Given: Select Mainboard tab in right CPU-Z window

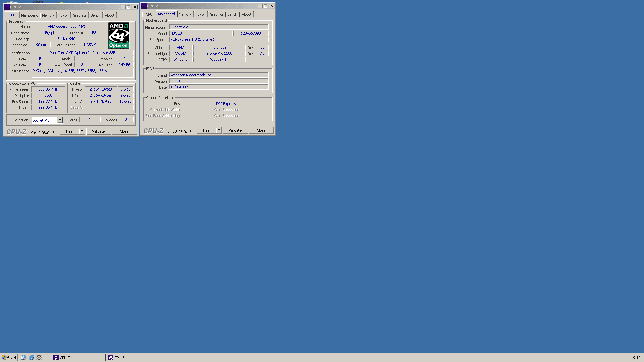Looking at the screenshot, I should point(166,14).
